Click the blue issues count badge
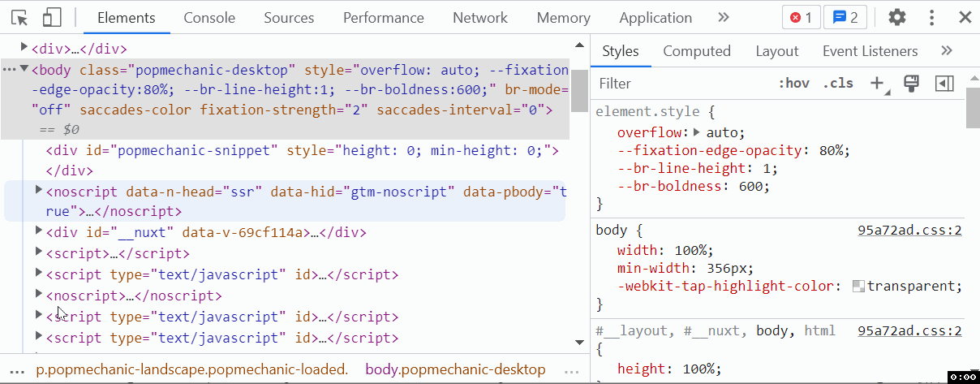 pyautogui.click(x=847, y=17)
